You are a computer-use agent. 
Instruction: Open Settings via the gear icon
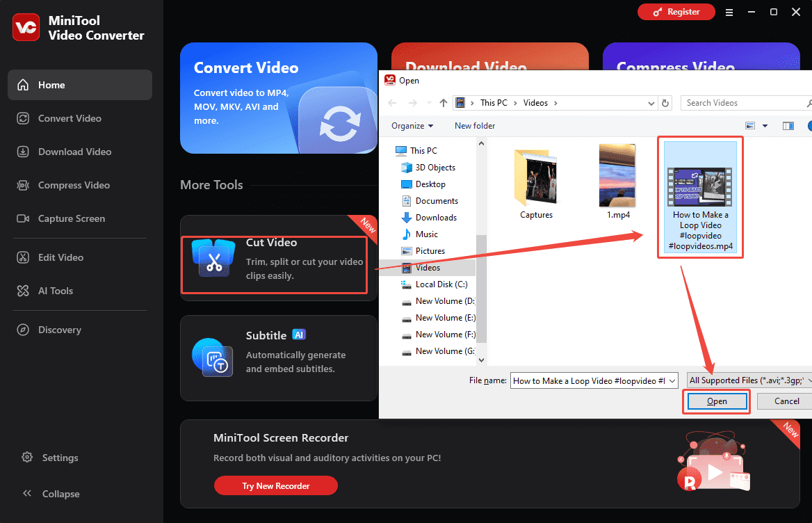(27, 457)
